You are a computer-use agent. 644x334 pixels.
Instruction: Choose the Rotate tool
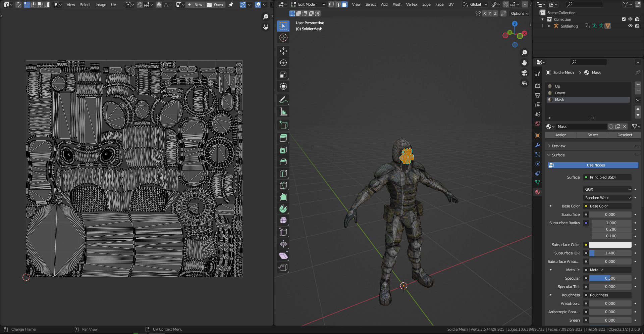283,63
